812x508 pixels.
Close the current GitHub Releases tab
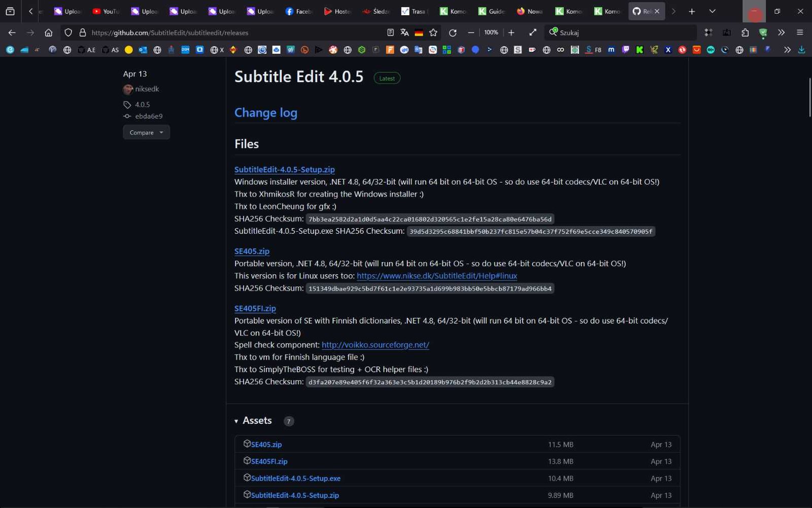tap(657, 11)
